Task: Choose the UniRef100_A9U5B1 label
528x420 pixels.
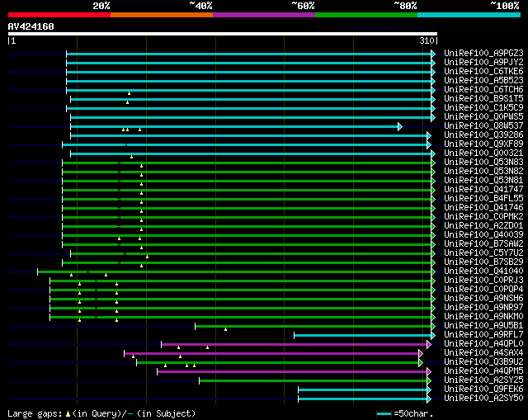Action: pos(483,326)
